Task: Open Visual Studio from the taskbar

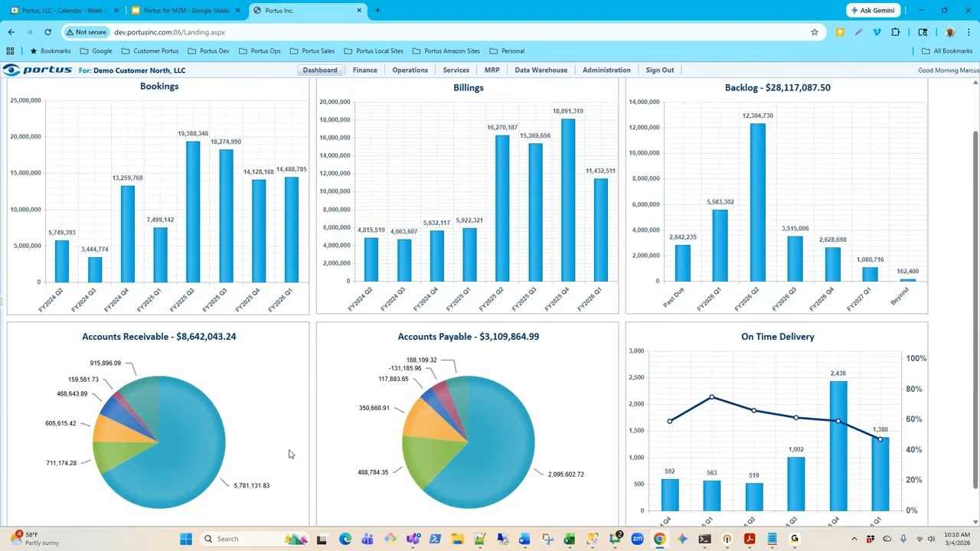Action: click(413, 539)
